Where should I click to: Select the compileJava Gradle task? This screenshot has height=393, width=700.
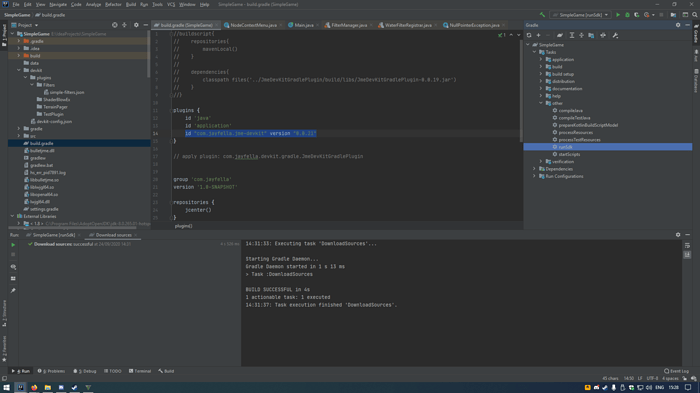pos(570,111)
